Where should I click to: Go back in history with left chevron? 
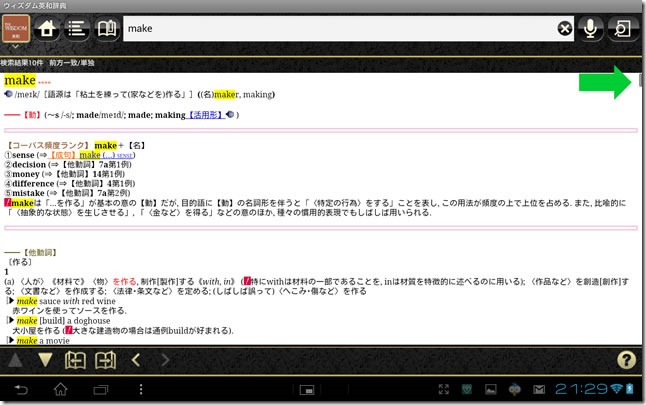pos(136,360)
